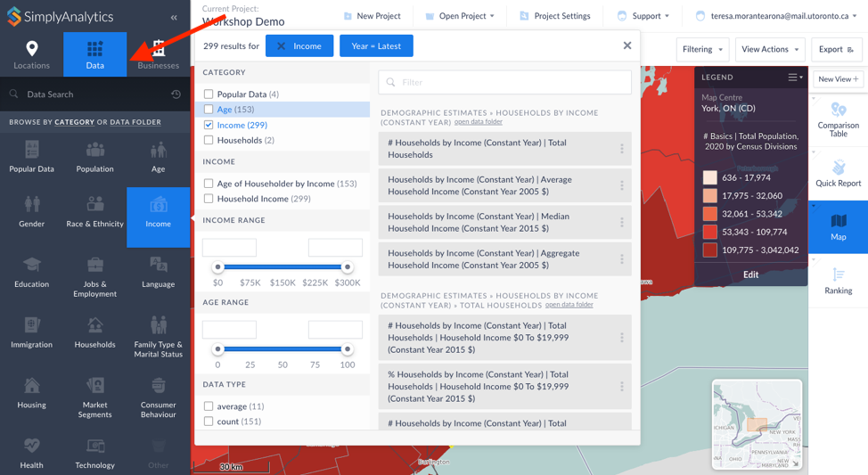This screenshot has height=475, width=868.
Task: Open the Open Project dropdown
Action: [460, 16]
